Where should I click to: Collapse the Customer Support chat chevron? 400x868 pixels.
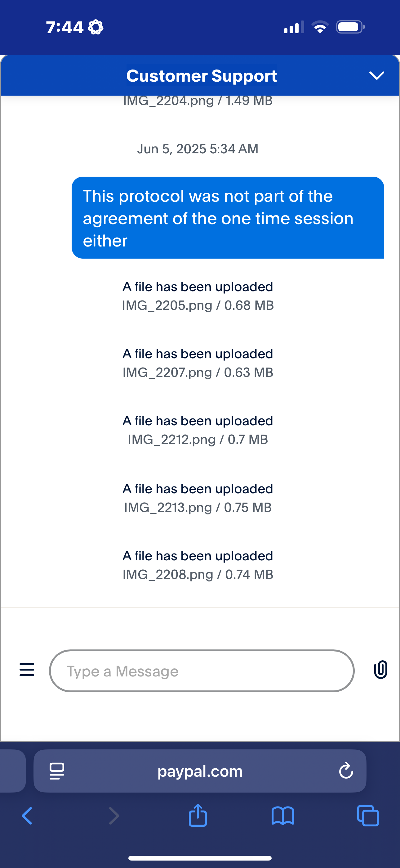[x=376, y=75]
